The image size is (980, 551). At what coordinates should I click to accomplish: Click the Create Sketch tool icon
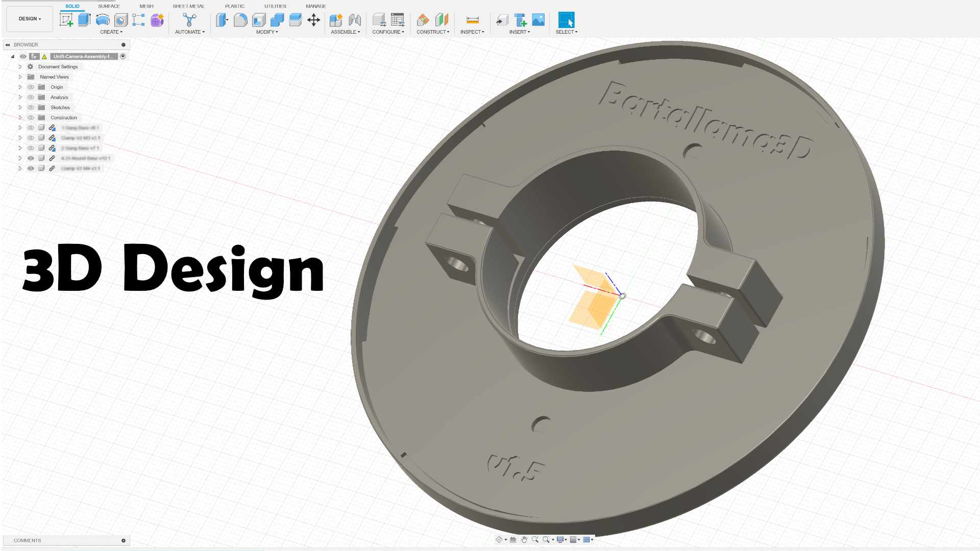66,20
